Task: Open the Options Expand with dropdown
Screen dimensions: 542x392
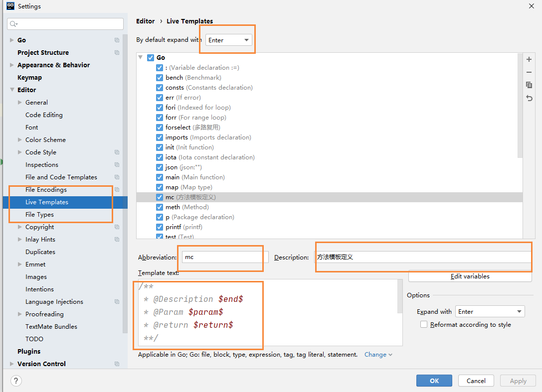Action: point(490,312)
